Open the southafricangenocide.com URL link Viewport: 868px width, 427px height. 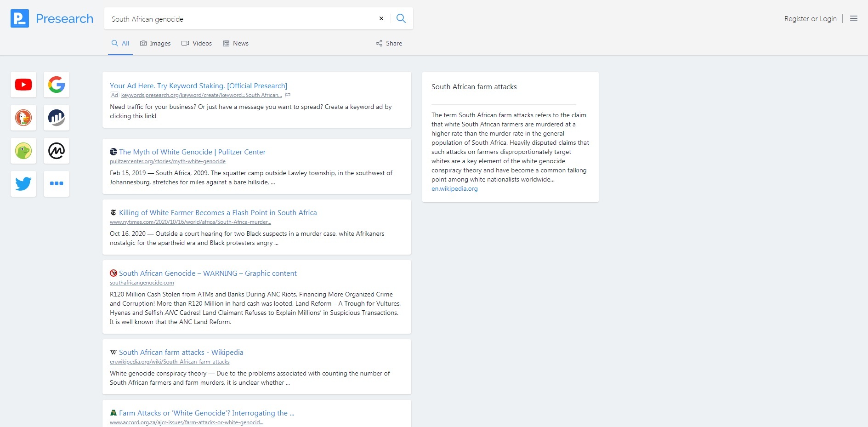(x=142, y=283)
